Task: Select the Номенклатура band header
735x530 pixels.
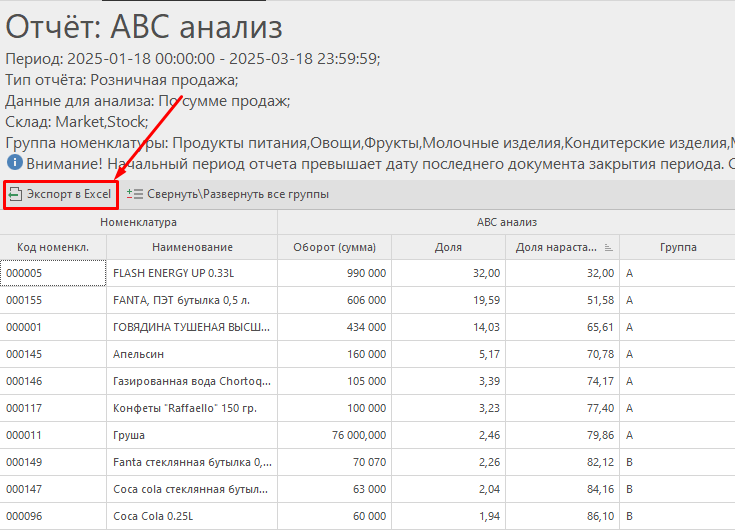Action: click(138, 222)
